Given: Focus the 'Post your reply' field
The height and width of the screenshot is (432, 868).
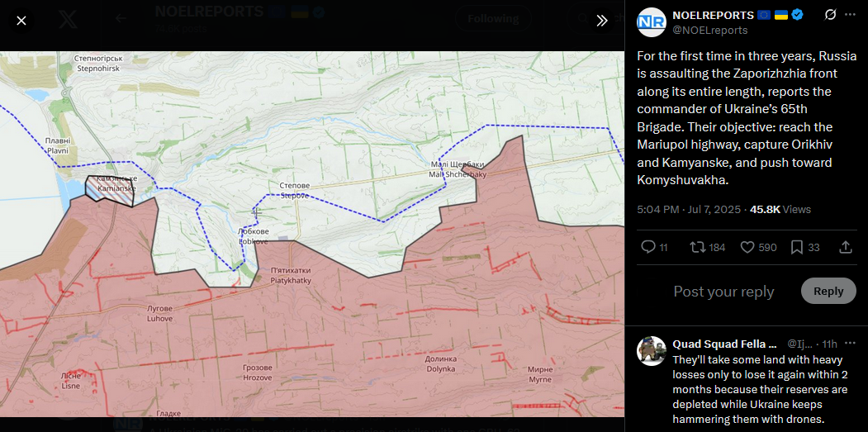Looking at the screenshot, I should point(723,292).
